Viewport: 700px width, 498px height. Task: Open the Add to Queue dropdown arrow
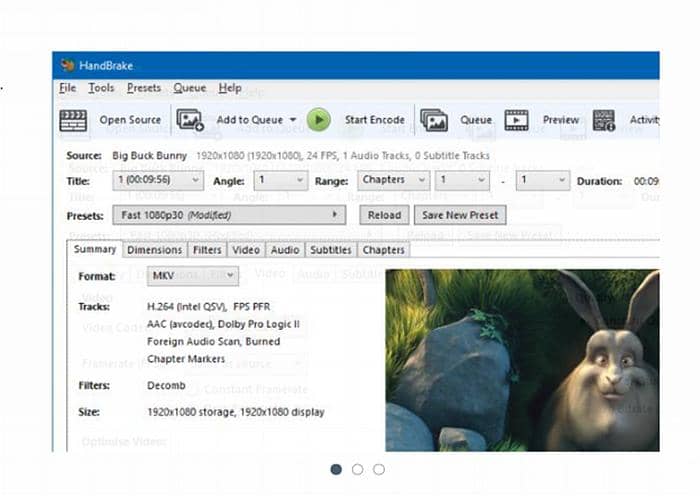(293, 120)
